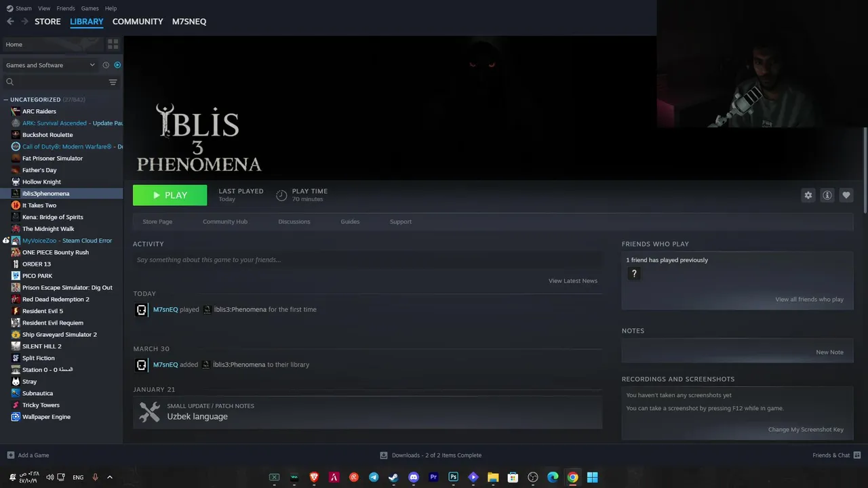Open Friends & Chat
The width and height of the screenshot is (868, 488).
click(x=837, y=455)
